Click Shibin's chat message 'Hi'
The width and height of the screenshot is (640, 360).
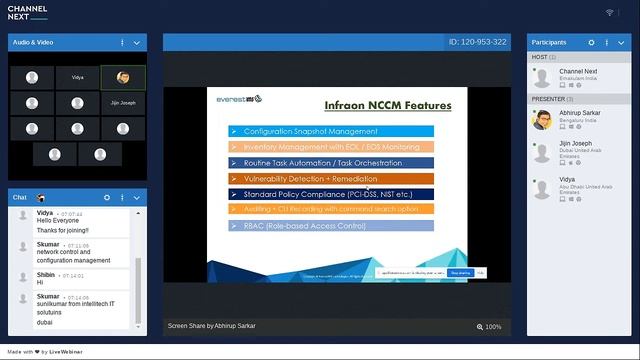click(40, 282)
